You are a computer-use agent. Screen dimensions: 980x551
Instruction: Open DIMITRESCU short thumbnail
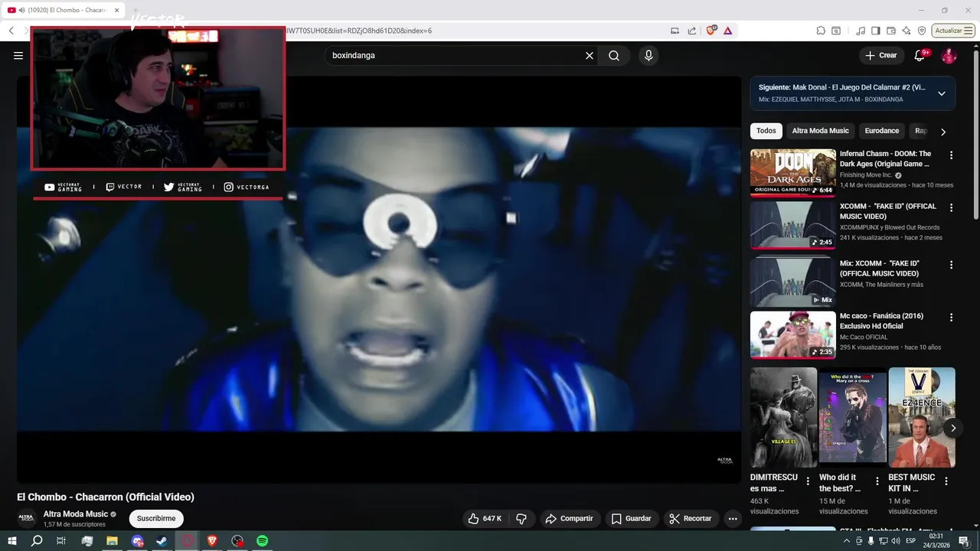pyautogui.click(x=783, y=417)
